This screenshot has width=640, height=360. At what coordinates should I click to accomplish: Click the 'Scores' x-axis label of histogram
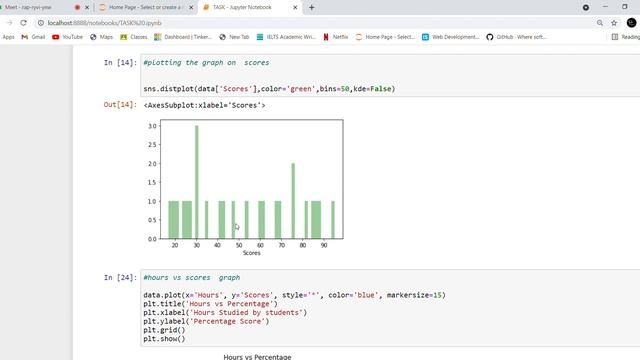pos(251,253)
